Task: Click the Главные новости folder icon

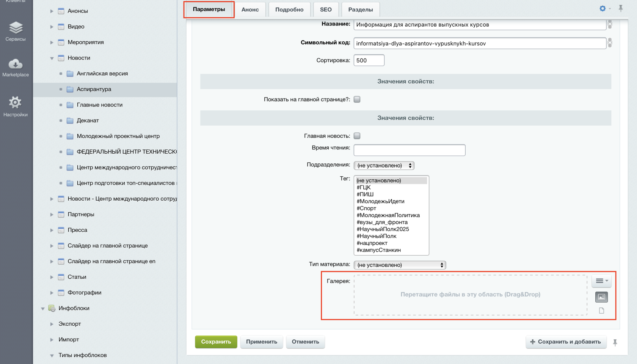Action: 70,105
